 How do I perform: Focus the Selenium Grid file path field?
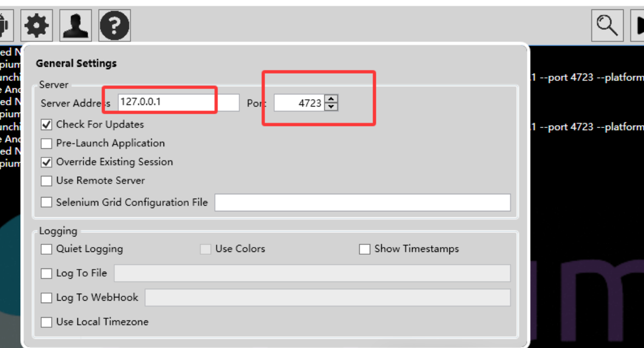pyautogui.click(x=363, y=202)
